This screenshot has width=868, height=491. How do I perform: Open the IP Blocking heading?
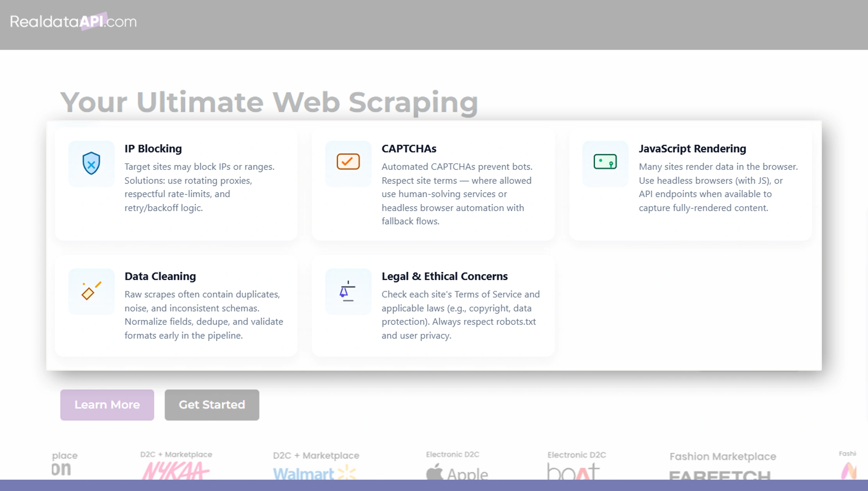[x=153, y=149]
